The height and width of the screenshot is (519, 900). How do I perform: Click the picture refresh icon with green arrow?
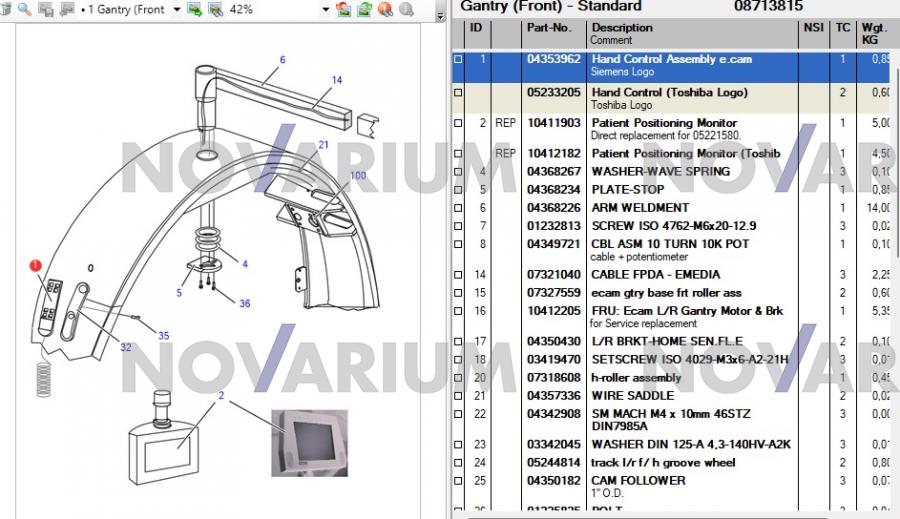point(365,9)
